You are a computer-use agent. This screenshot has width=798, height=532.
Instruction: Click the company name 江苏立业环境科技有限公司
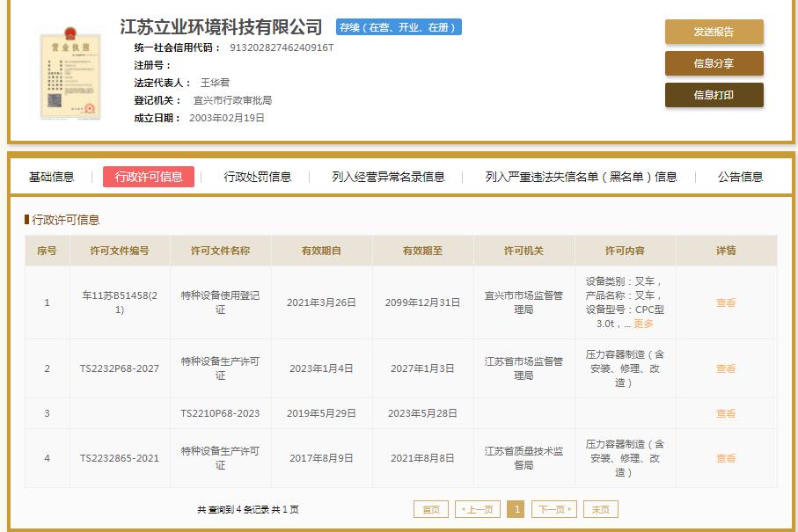click(221, 27)
